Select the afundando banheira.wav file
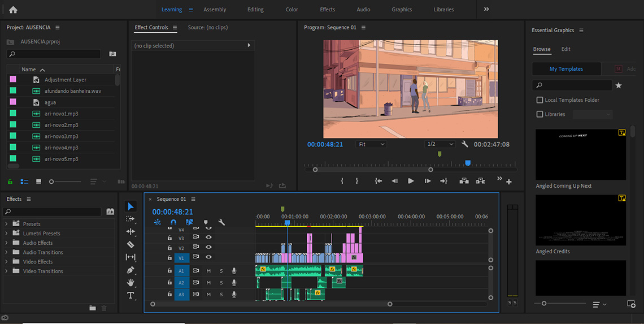The image size is (644, 324). tap(73, 91)
